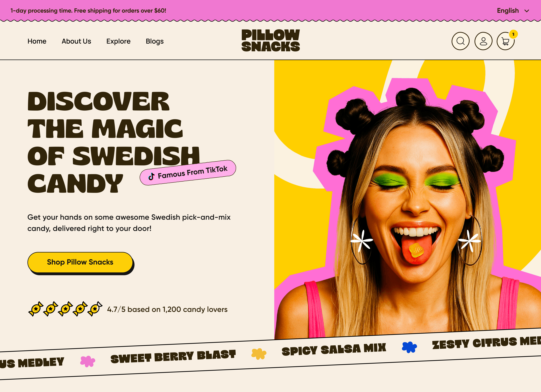
Task: Click the yellow flower icon in ticker
Action: point(259,354)
